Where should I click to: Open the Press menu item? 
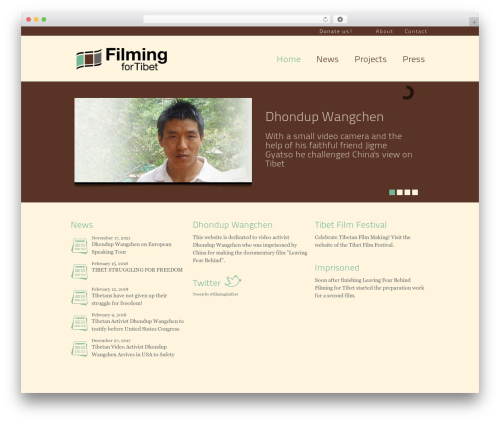click(x=413, y=59)
